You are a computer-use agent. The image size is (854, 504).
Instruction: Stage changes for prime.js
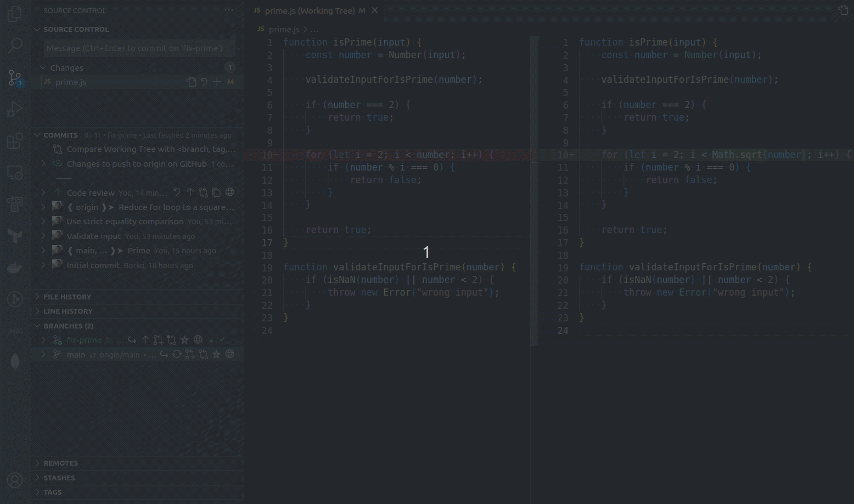pos(217,82)
